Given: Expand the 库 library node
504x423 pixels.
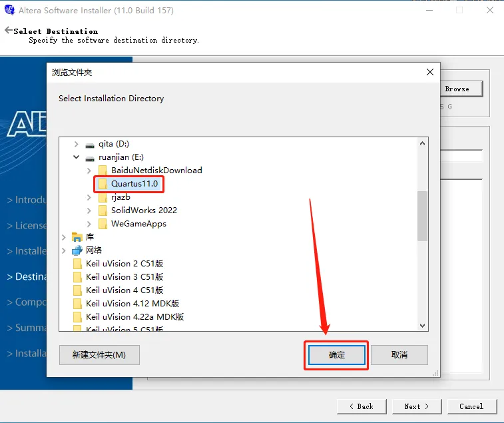Looking at the screenshot, I should click(64, 237).
